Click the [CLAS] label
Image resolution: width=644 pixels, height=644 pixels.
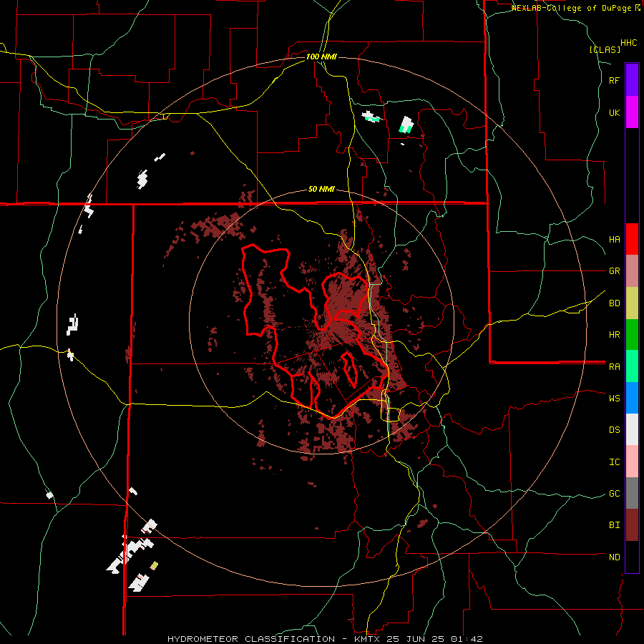pyautogui.click(x=605, y=49)
